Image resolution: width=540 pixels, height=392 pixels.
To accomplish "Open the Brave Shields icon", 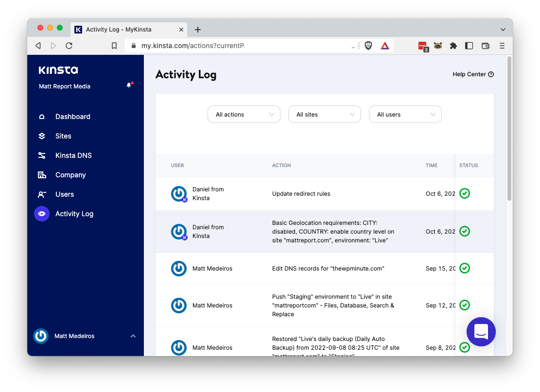I will click(368, 46).
